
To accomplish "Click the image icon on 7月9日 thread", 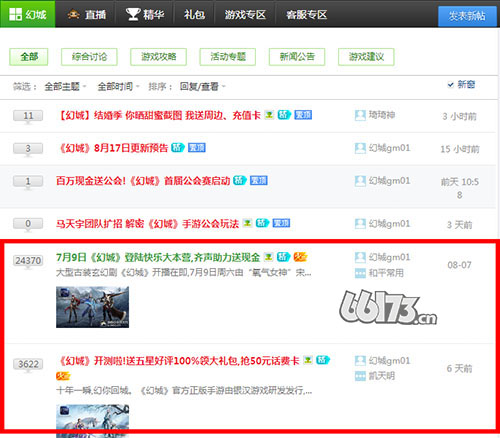I will [268, 257].
